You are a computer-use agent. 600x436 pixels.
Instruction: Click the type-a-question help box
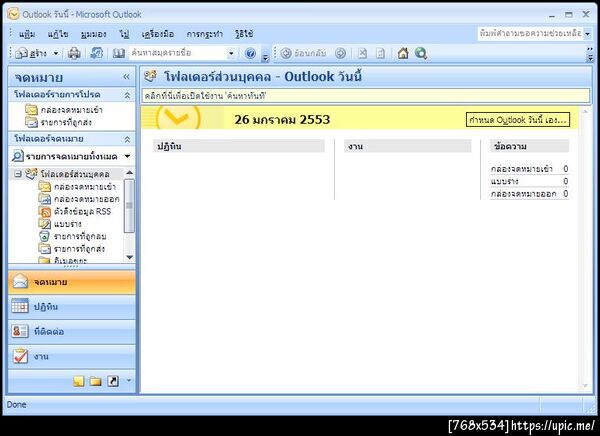[x=530, y=34]
